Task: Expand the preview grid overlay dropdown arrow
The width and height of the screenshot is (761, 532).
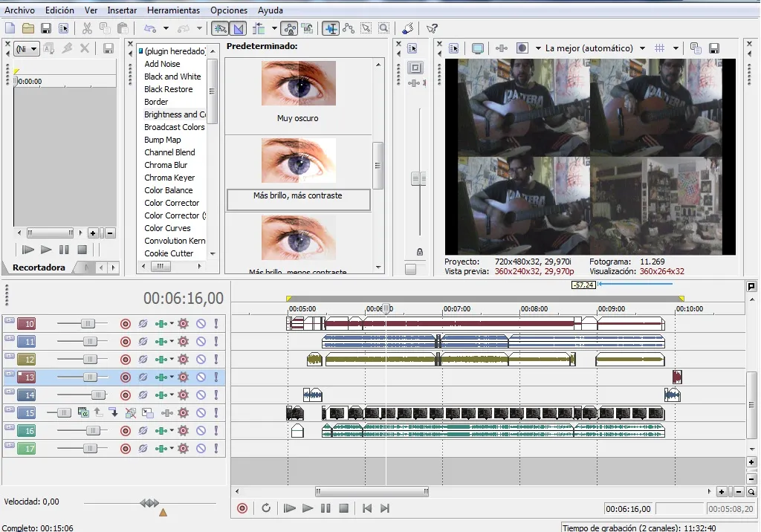Action: click(x=676, y=48)
